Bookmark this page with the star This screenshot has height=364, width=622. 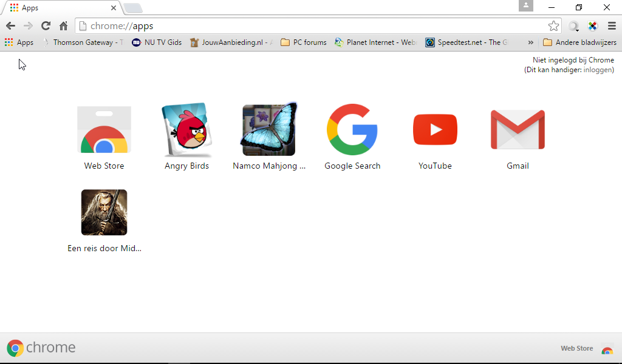click(x=553, y=26)
